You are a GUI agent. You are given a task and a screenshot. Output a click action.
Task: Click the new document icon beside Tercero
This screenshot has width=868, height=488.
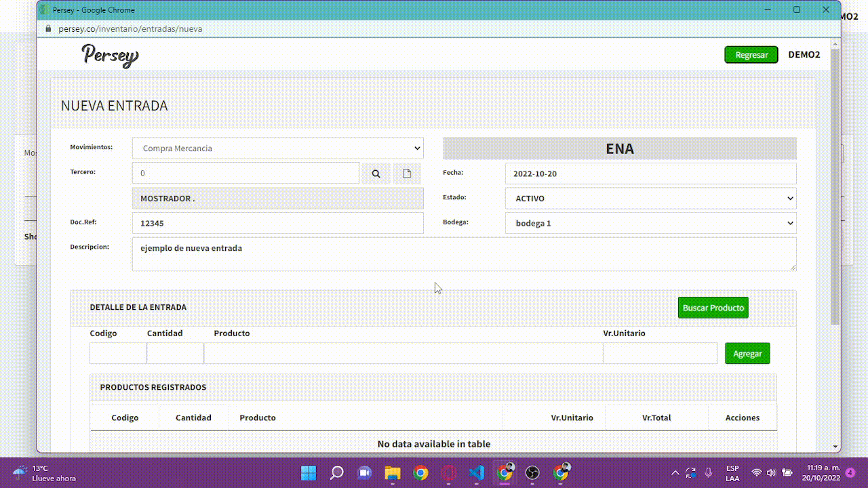point(407,174)
